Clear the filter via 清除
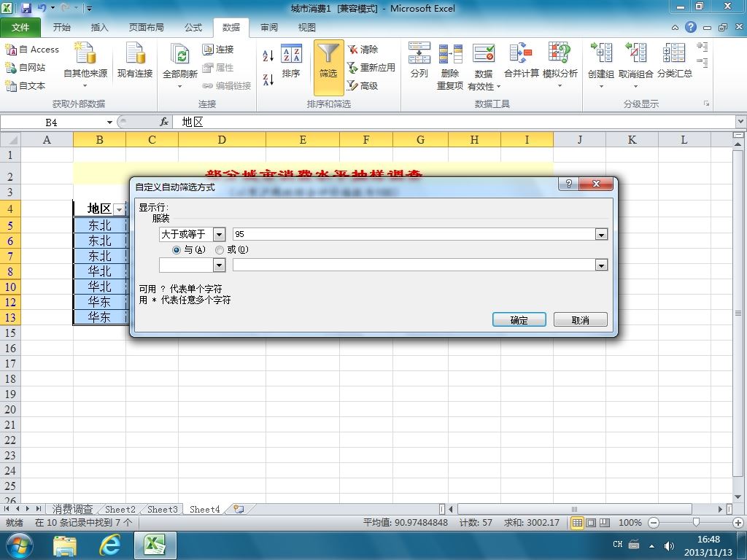The height and width of the screenshot is (560, 747). (x=363, y=50)
